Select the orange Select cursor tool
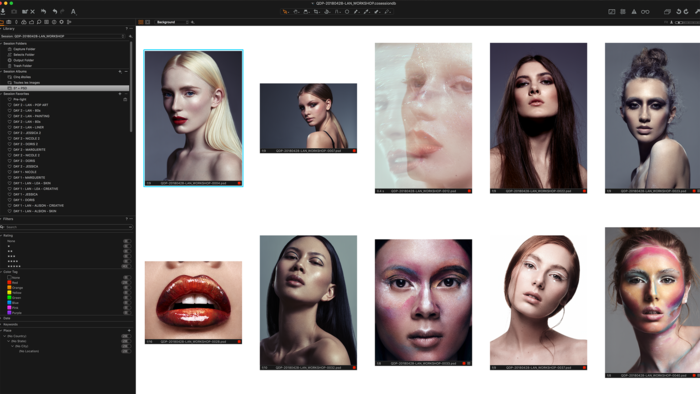700x394 pixels. 285,12
